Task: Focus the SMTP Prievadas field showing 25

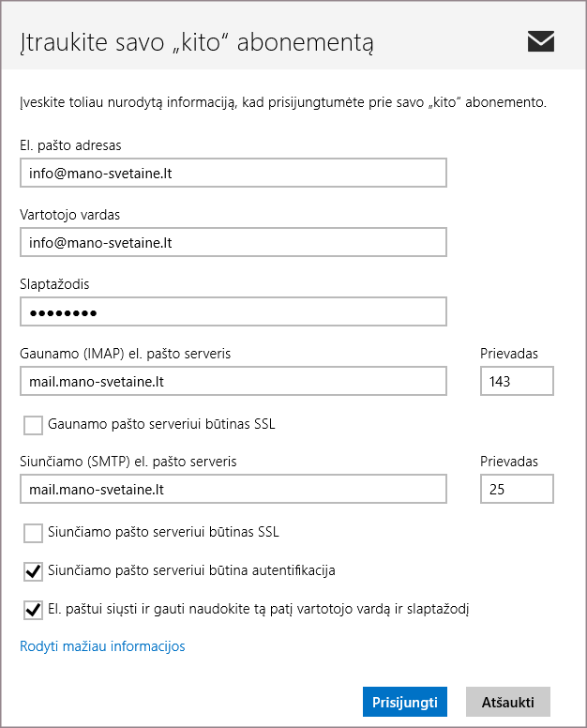Action: pyautogui.click(x=516, y=490)
